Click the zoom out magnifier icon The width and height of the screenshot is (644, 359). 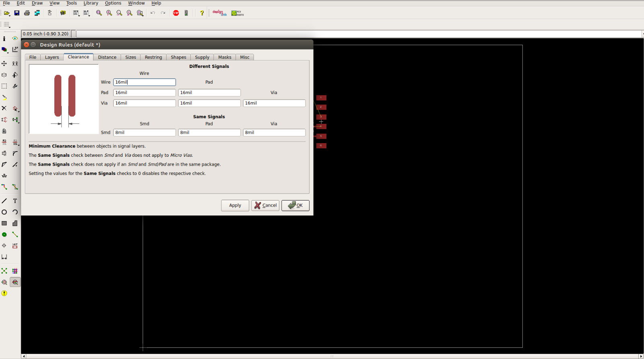pos(119,13)
